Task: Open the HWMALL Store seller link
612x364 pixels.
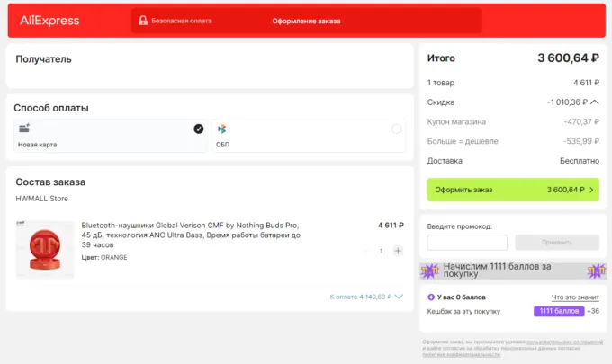Action: click(x=41, y=199)
